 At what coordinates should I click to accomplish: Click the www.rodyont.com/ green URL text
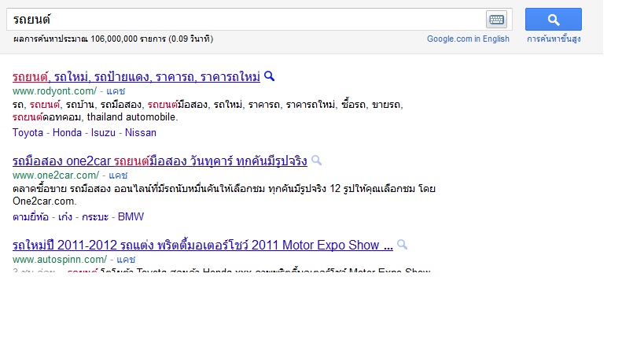(54, 91)
